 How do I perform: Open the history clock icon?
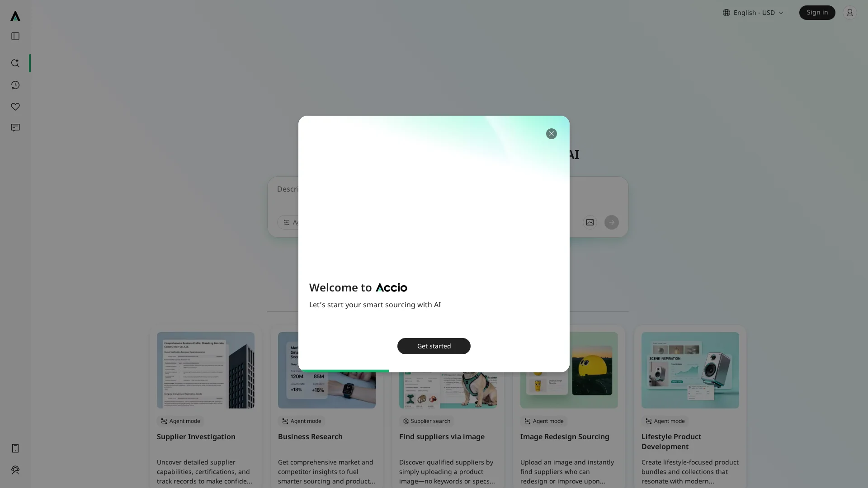click(x=15, y=85)
